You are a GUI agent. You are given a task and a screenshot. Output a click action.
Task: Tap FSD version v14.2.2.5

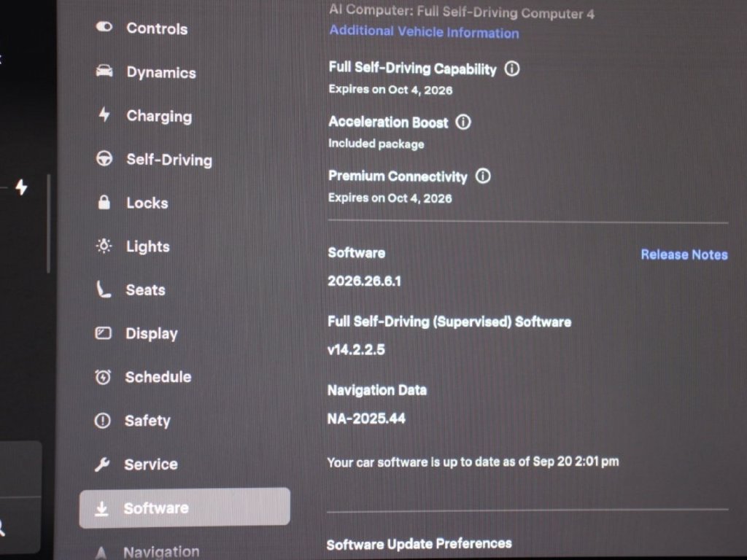pyautogui.click(x=356, y=349)
